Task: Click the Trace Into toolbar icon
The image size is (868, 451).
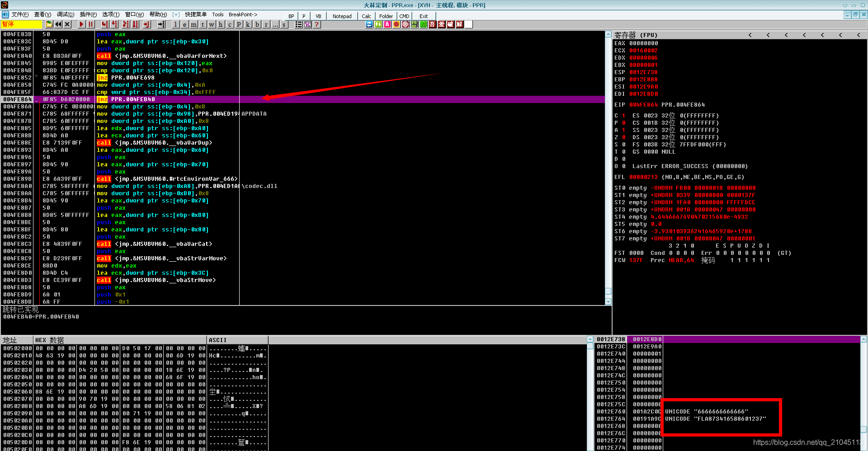Action: pos(126,24)
